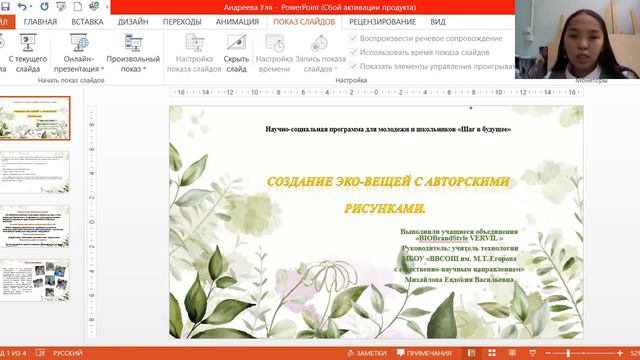Viewport: 640px width, 360px height.
Task: Click the video call participant thumbnail
Action: coord(578,39)
